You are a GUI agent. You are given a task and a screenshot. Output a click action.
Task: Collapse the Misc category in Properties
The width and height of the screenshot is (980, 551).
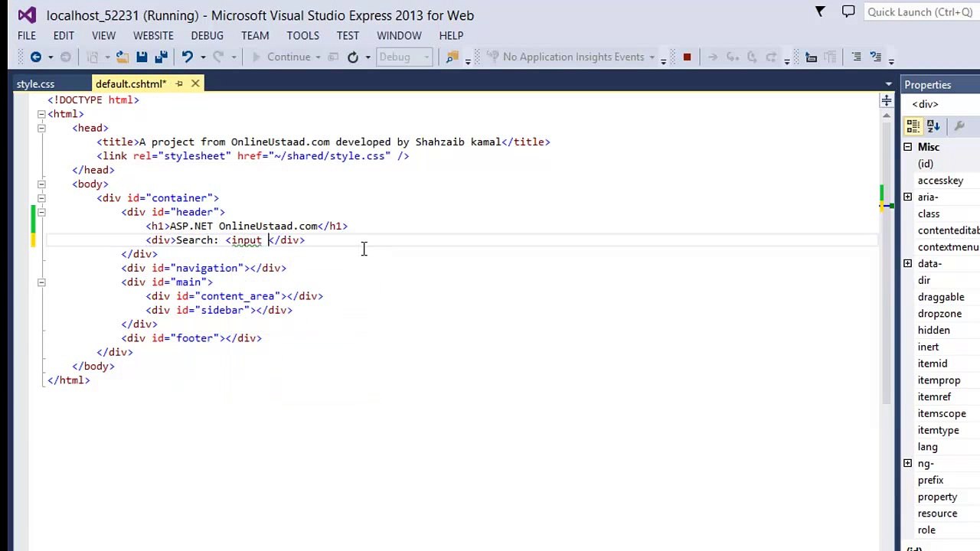click(x=907, y=147)
